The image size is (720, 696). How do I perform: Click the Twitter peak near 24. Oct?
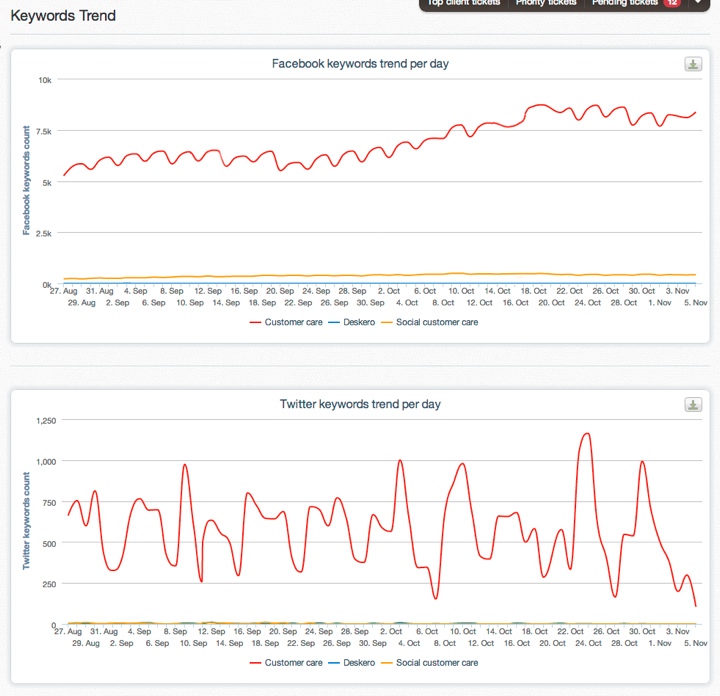click(586, 434)
